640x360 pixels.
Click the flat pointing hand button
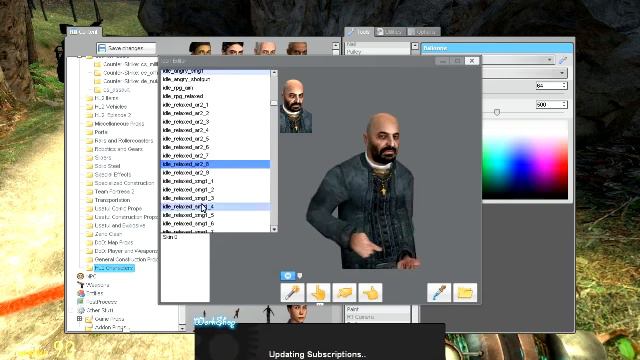pos(344,293)
